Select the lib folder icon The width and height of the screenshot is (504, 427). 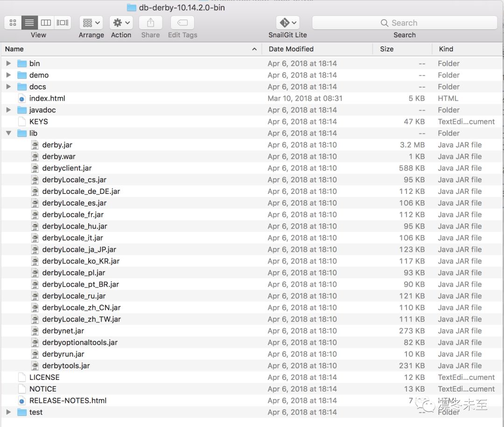tap(22, 133)
